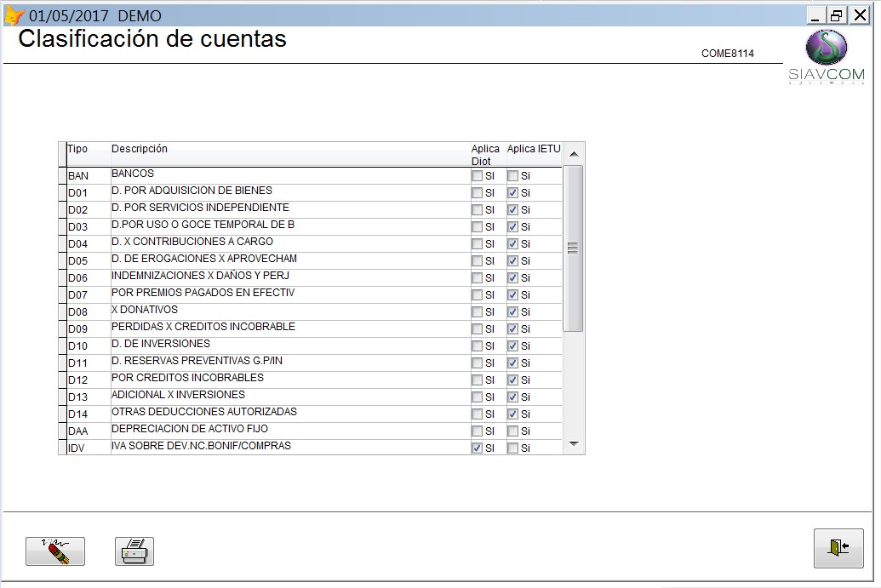Click scroll up arrow of the table

pos(574,154)
